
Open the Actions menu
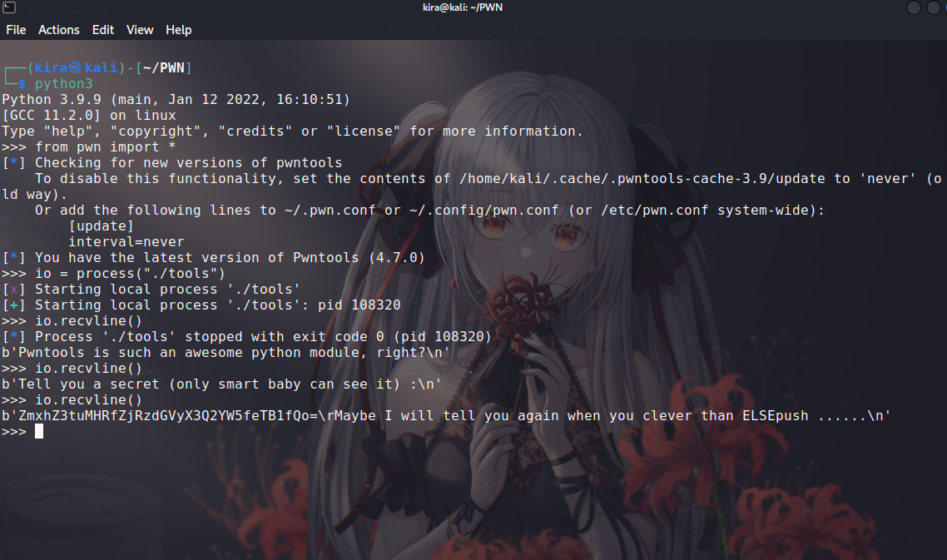tap(58, 30)
